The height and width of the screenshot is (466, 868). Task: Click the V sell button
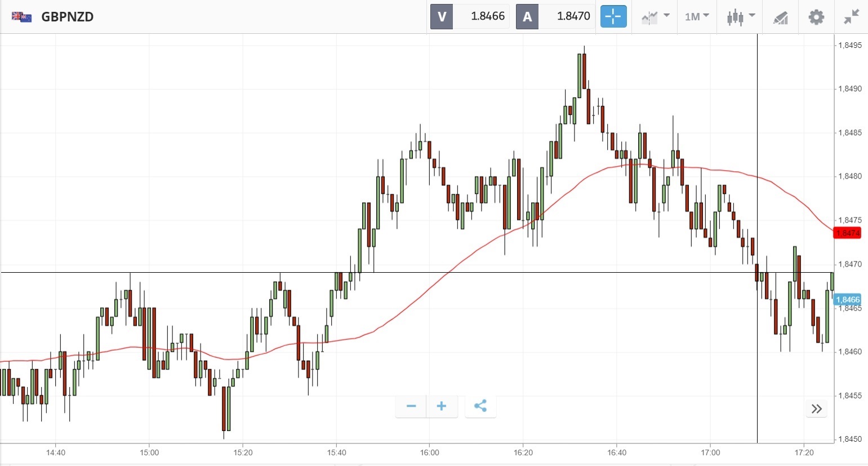(442, 16)
